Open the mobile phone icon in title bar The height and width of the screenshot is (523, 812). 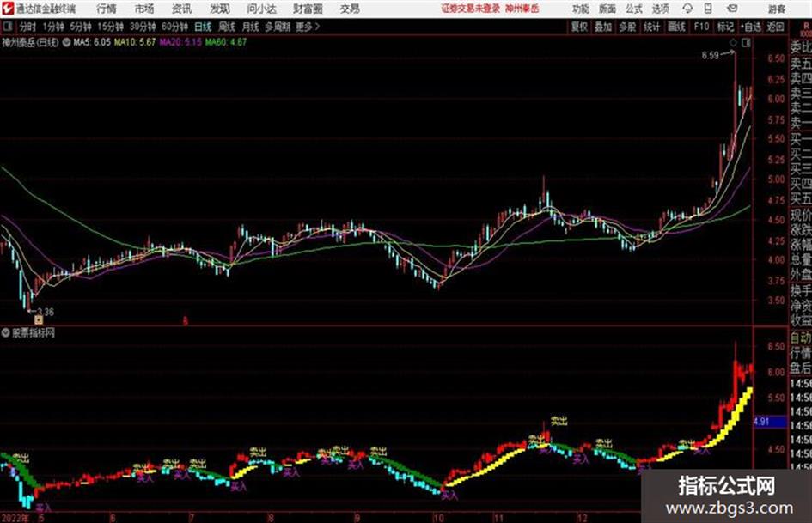(x=708, y=9)
